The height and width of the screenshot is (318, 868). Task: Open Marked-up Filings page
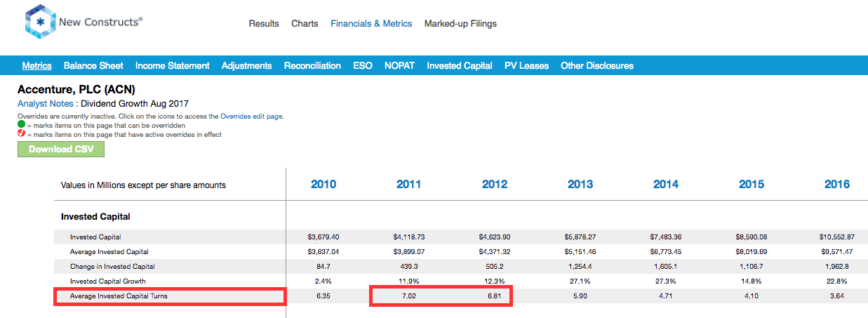point(460,24)
